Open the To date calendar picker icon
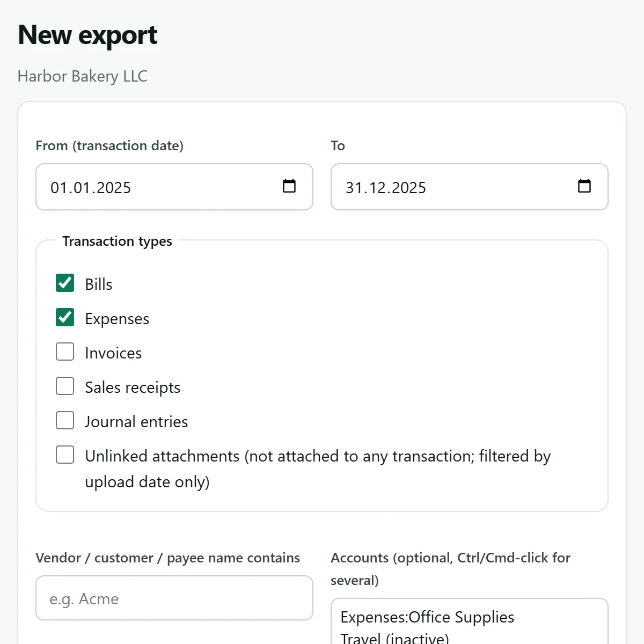 (x=584, y=186)
